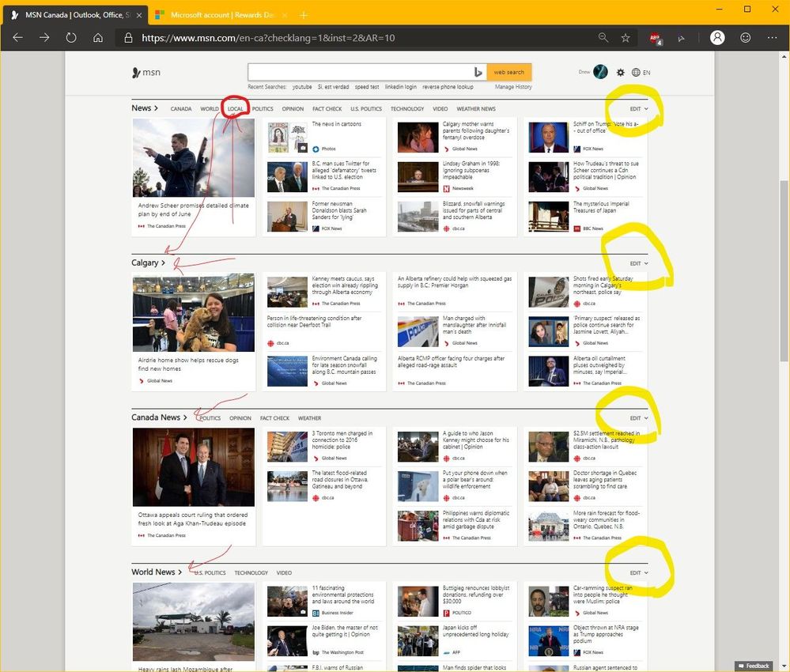
Task: Open Canada News section heading chevron
Action: (x=185, y=417)
